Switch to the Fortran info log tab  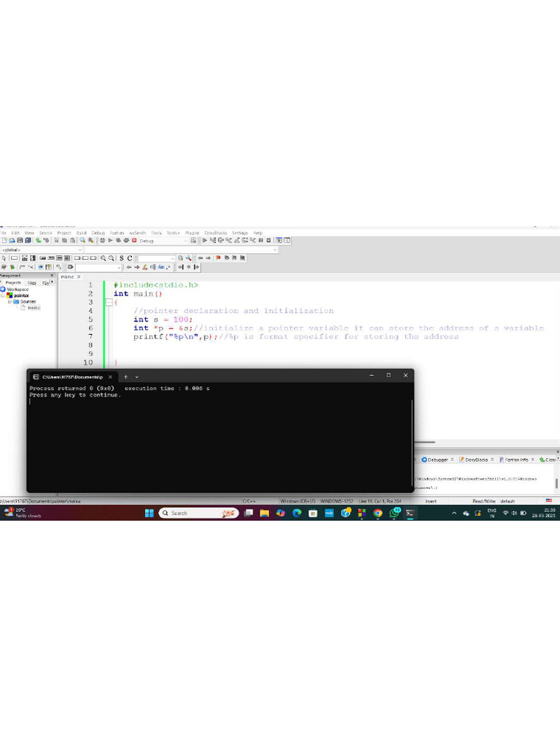coord(516,460)
